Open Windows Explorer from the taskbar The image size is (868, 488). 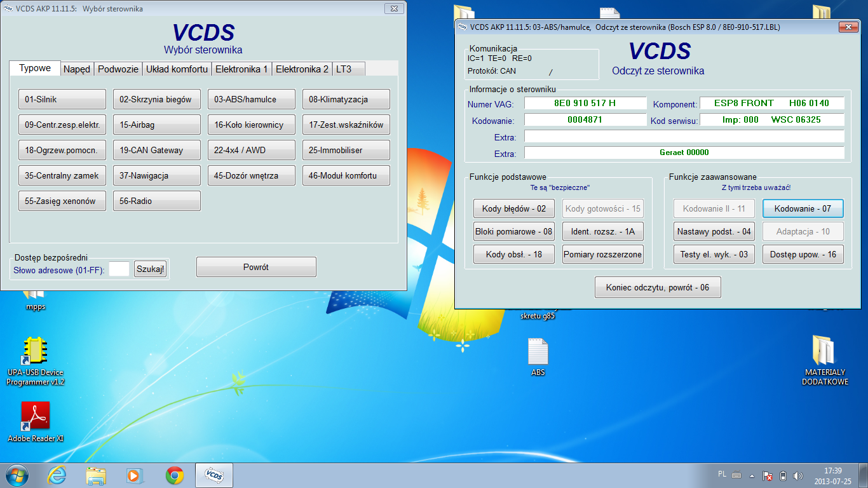coord(96,475)
